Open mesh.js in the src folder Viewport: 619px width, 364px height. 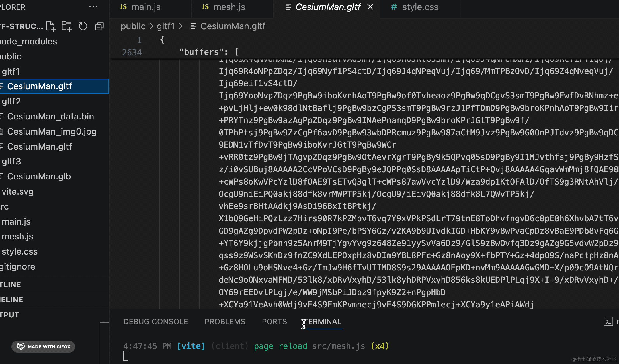tap(54, 236)
